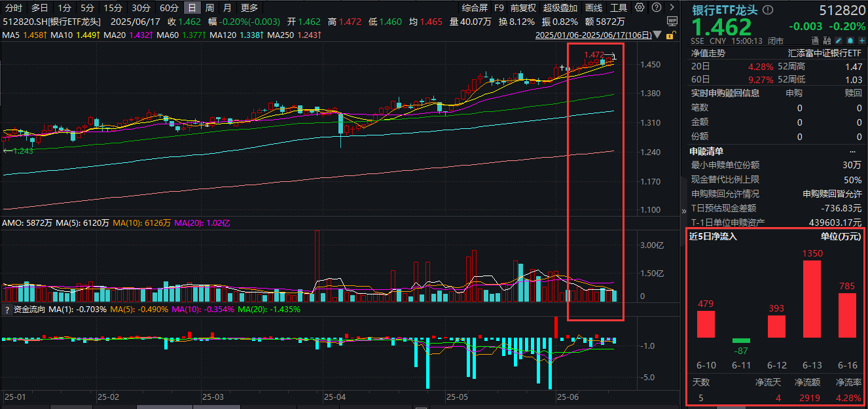868x409 pixels.
Task: Select the 60分 period tab
Action: coord(169,8)
